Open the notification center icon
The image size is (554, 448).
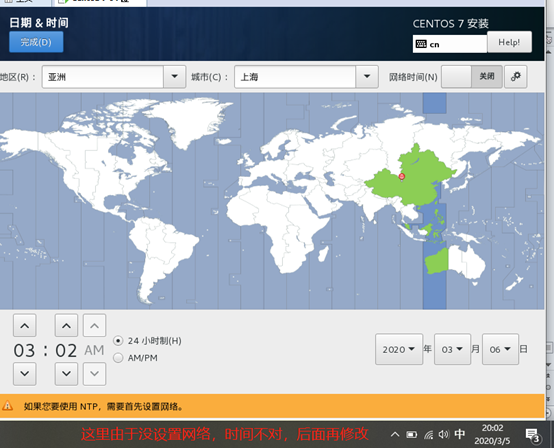point(532,435)
